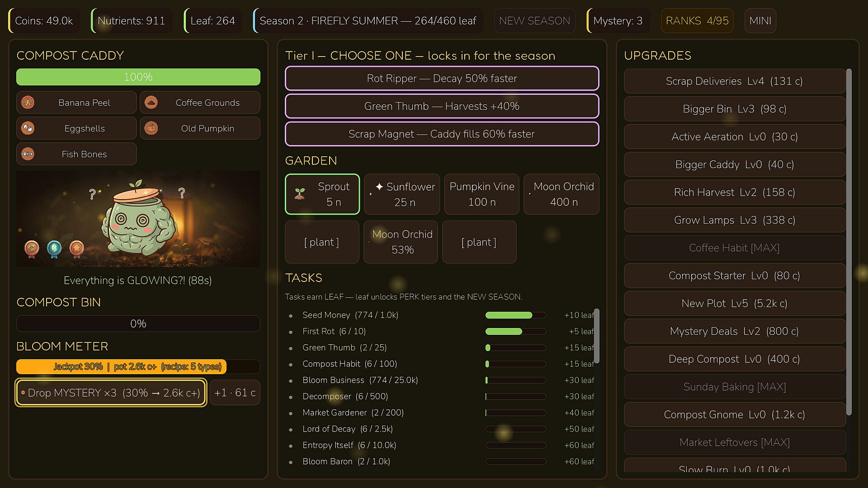Viewport: 868px width, 488px height.
Task: Choose the Scrap Magnet perk
Action: [x=442, y=134]
